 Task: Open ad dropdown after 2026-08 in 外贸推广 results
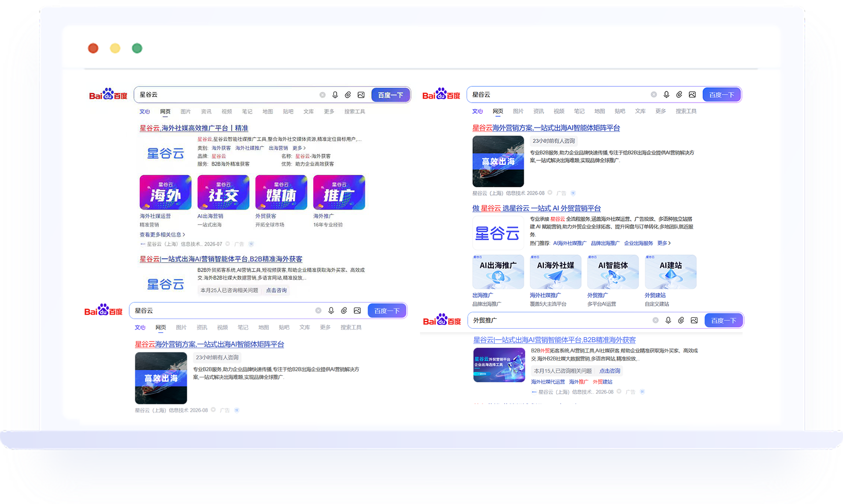point(619,392)
